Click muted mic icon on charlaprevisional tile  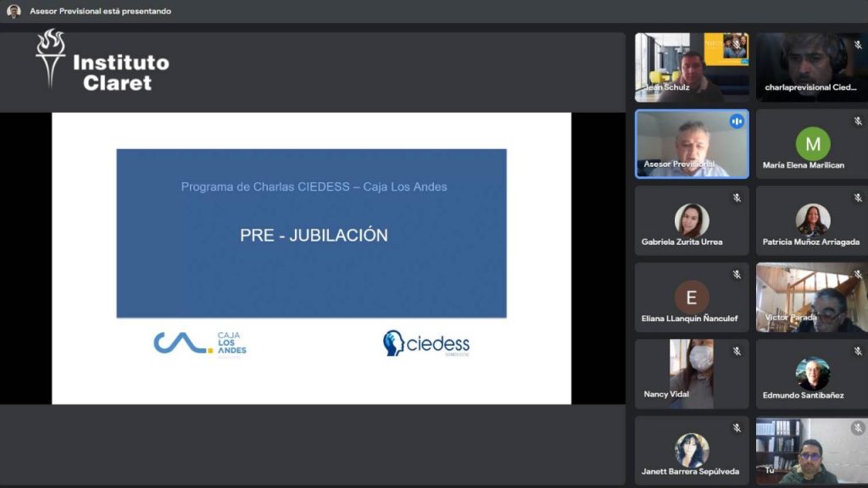click(858, 45)
